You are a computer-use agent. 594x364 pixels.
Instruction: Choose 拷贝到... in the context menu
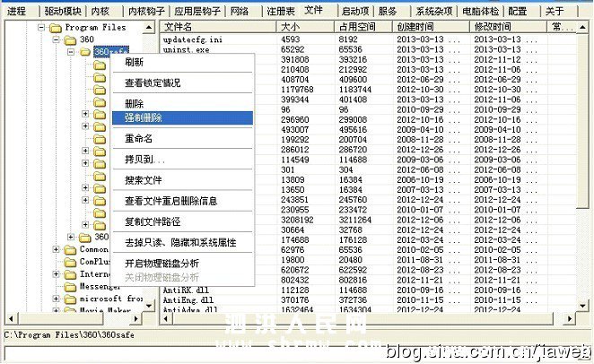coord(182,160)
